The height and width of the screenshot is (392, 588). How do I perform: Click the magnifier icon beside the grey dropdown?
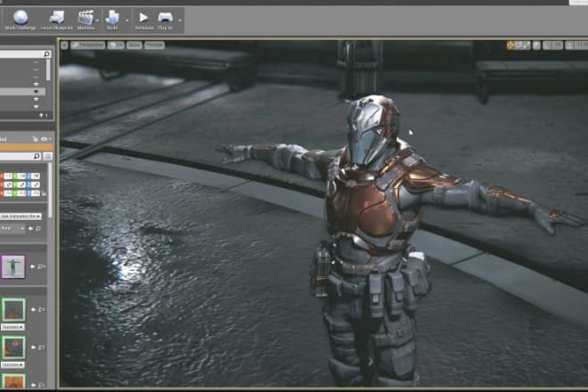pos(38,228)
